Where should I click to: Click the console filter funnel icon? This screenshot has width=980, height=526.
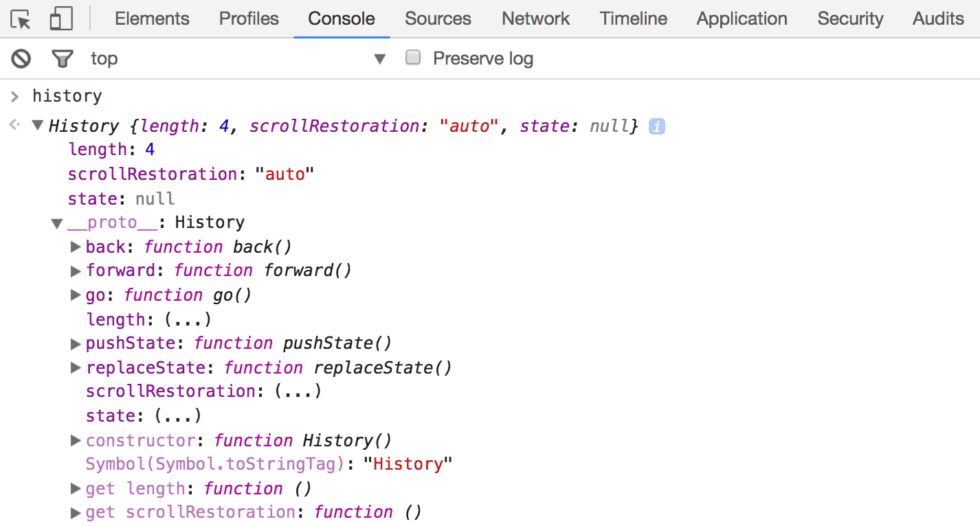(63, 59)
